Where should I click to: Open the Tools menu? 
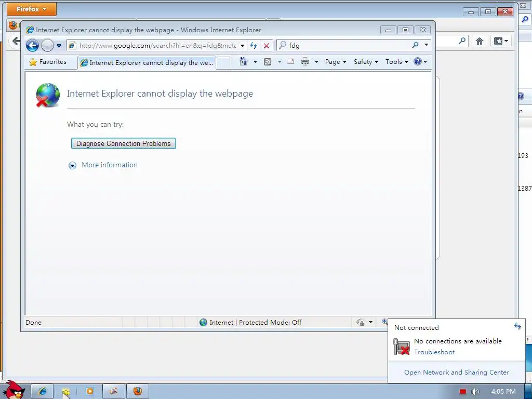click(x=396, y=62)
